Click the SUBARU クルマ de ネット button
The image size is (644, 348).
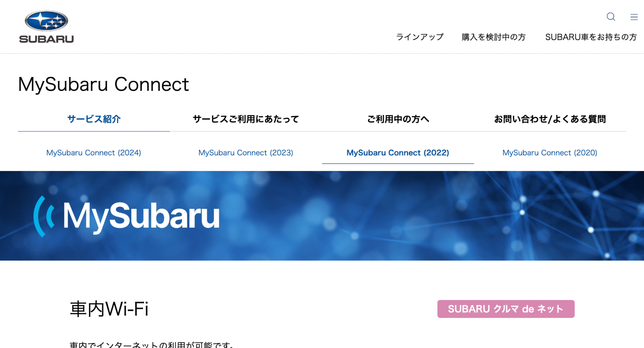(x=505, y=309)
